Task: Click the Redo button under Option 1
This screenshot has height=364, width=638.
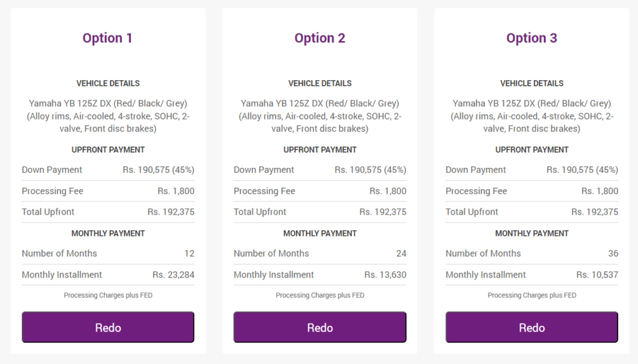Action: 108,327
